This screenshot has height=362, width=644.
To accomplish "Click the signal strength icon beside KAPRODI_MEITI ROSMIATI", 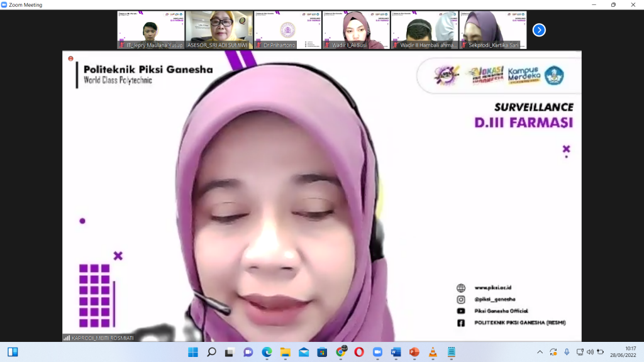I will [67, 338].
